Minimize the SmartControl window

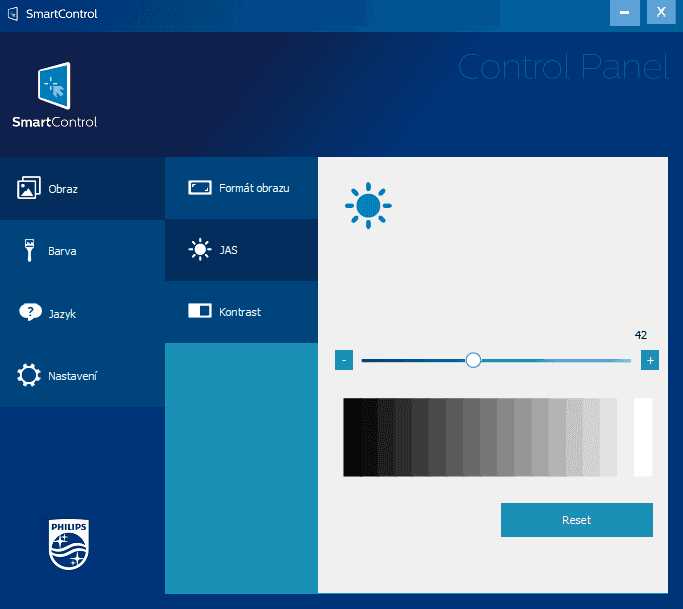[625, 13]
